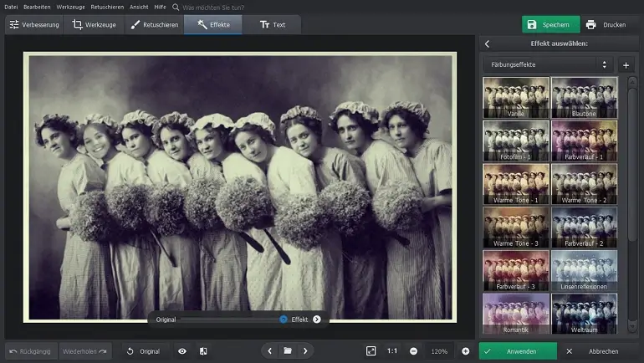Switch to the Werkzeuge tab with crop icon
The width and height of the screenshot is (644, 363).
click(94, 24)
